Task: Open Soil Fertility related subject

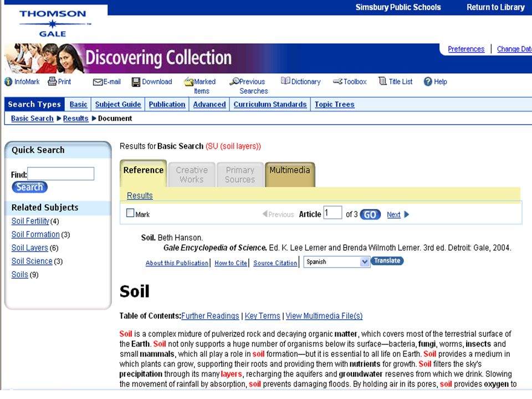Action: (30, 221)
